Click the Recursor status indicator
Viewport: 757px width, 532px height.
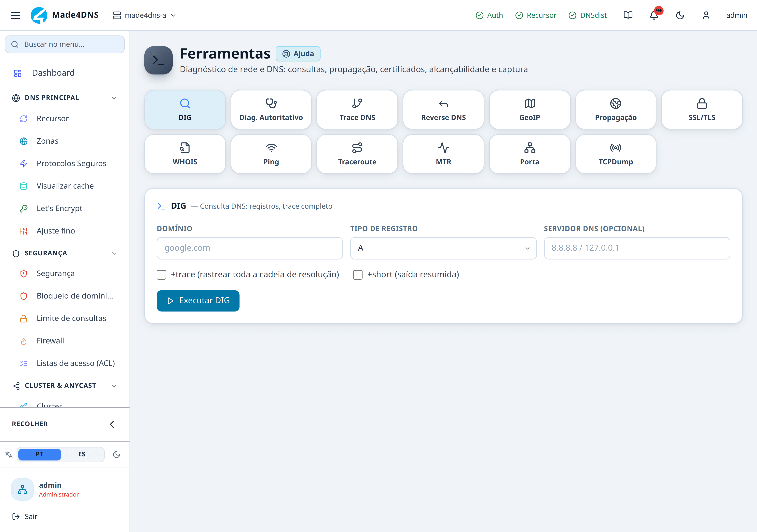(x=535, y=15)
